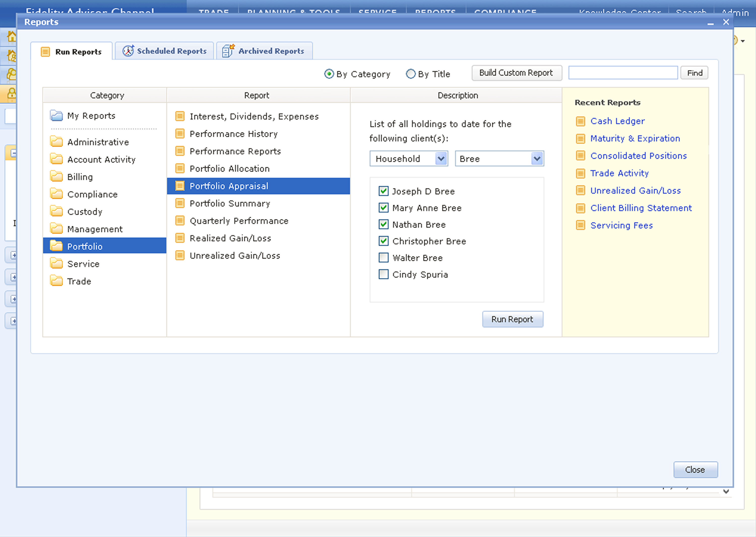Click the Custody folder icon
756x537 pixels.
point(56,211)
